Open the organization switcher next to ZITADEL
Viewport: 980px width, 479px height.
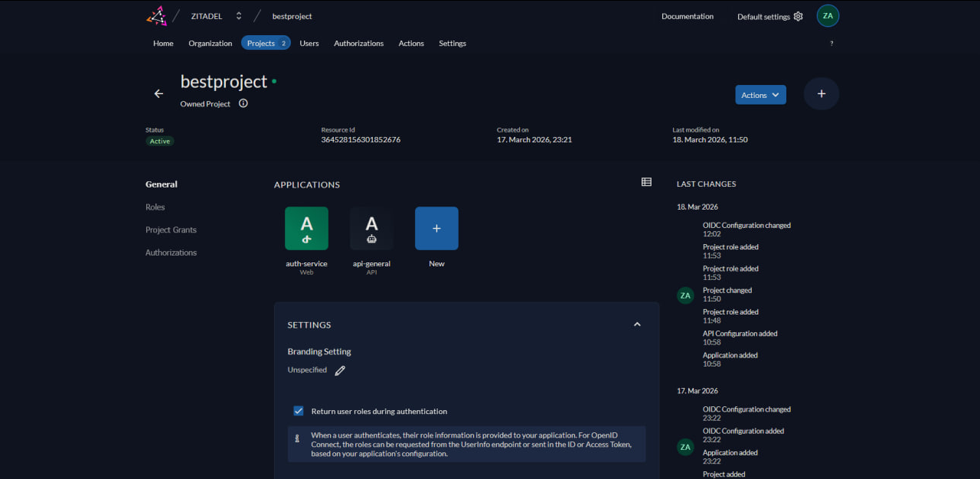click(x=239, y=16)
